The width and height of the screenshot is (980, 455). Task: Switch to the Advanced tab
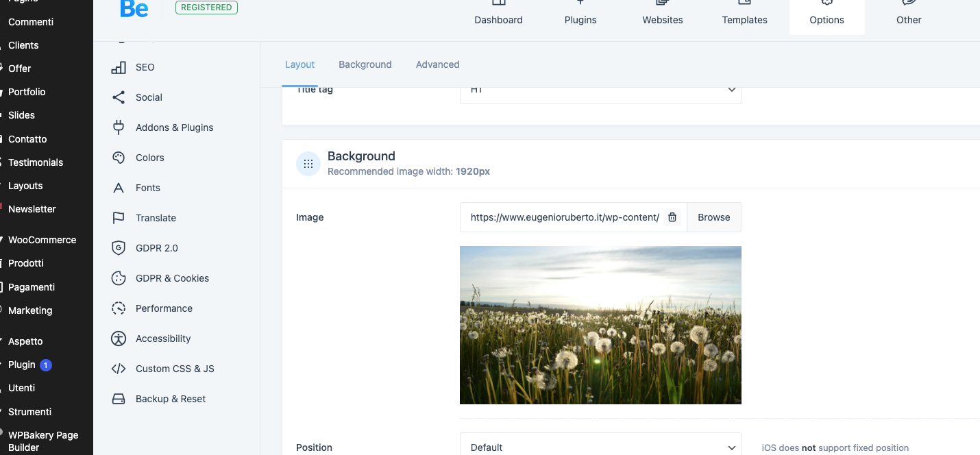(x=437, y=64)
